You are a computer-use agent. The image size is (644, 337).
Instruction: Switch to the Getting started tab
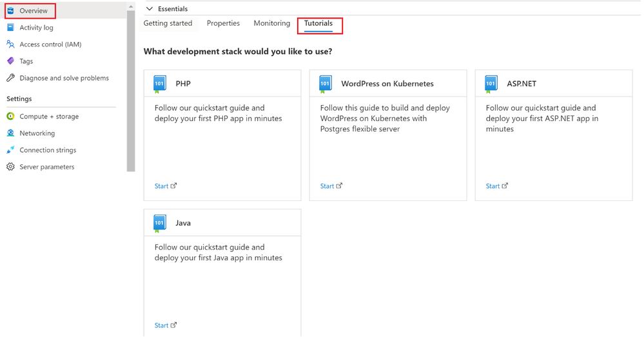coord(168,23)
